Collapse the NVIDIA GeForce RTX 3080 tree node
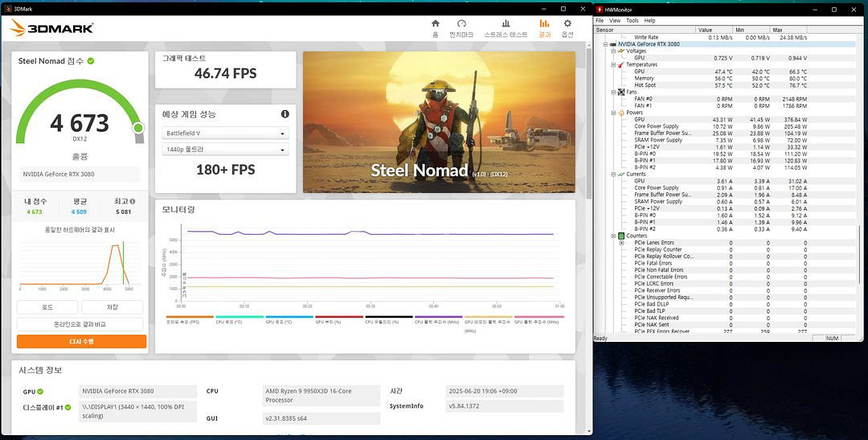The height and width of the screenshot is (440, 868). click(x=606, y=44)
